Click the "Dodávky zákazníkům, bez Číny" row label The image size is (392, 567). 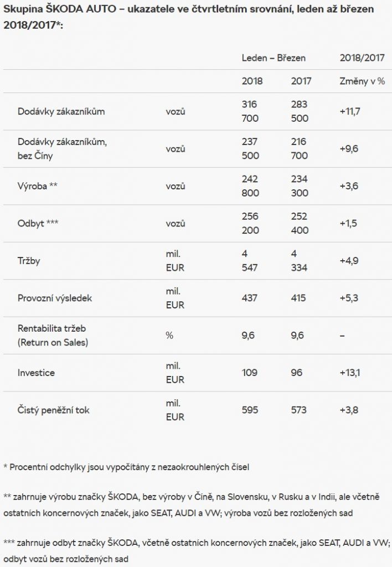62,149
